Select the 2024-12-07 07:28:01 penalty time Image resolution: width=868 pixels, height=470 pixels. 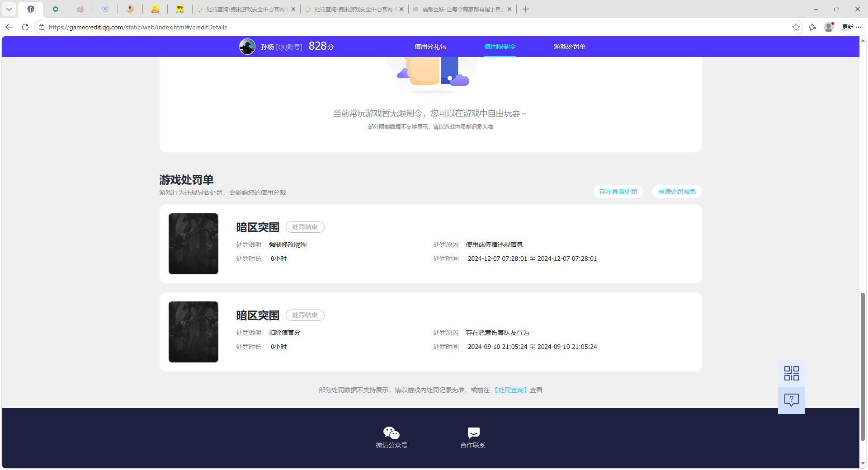(x=532, y=258)
